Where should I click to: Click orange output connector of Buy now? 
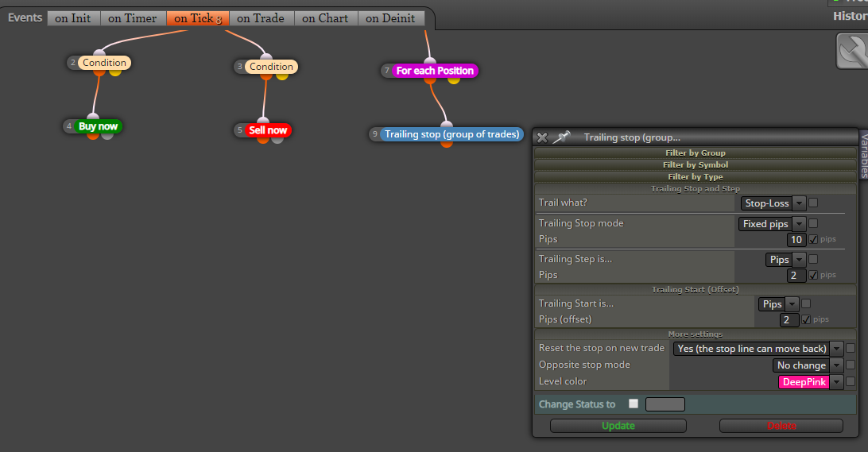pos(93,136)
